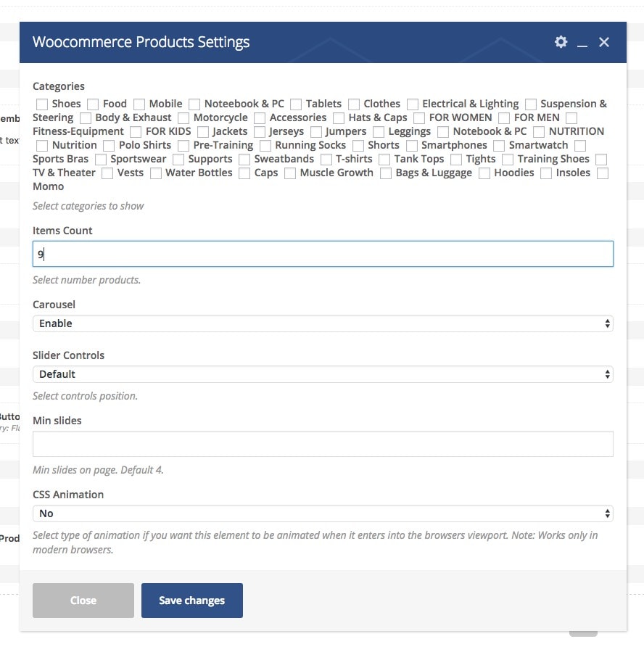This screenshot has width=644, height=652.
Task: Enable the Sportswear category checkbox
Action: 100,160
